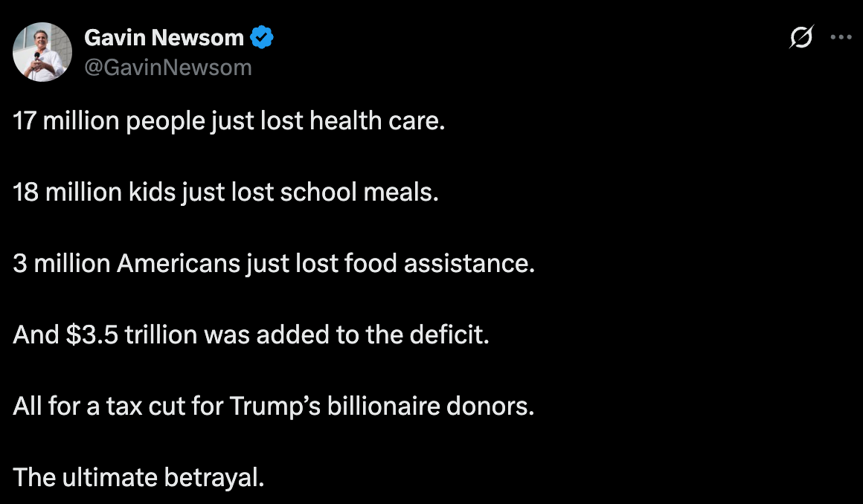Open the @GavinNewsom handle link
Screen dimensions: 863x504
(168, 68)
